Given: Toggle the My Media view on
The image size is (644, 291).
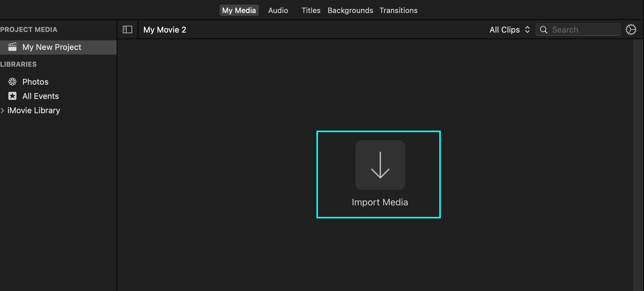Looking at the screenshot, I should pos(239,10).
